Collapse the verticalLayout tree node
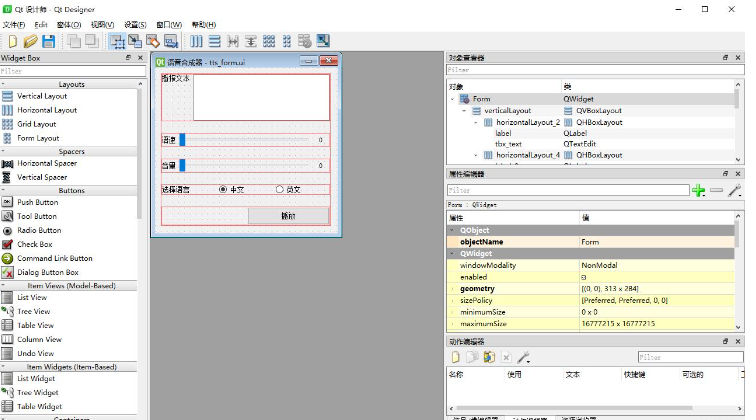756x420 pixels. (x=464, y=111)
